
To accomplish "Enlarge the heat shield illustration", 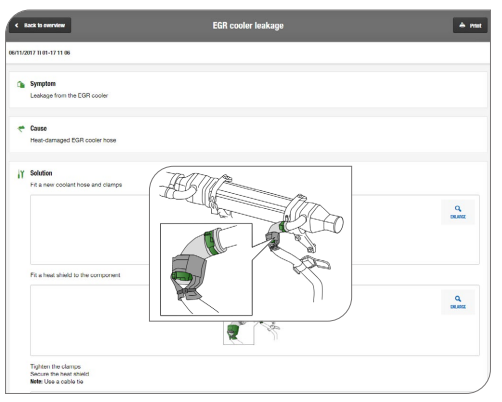I will (458, 302).
